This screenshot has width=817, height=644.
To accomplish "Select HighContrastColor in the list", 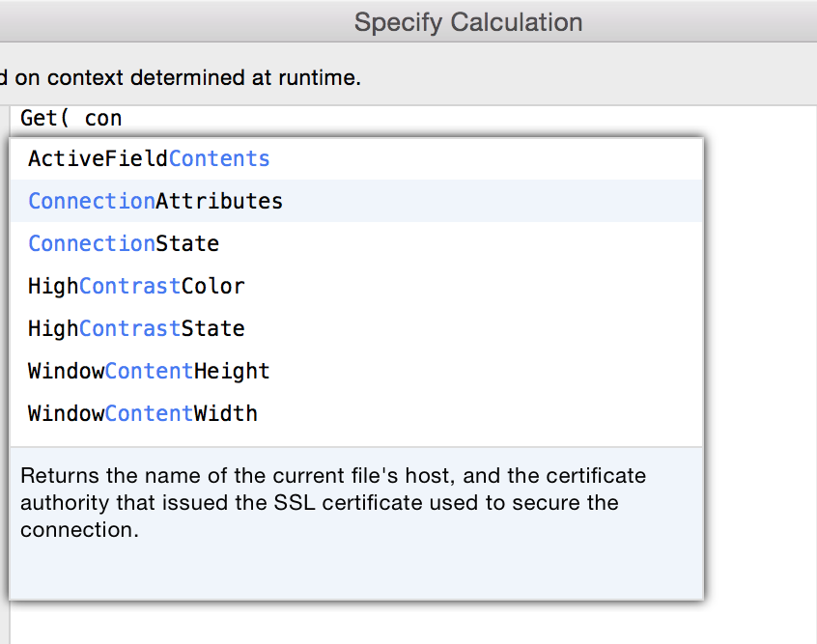I will 135,286.
